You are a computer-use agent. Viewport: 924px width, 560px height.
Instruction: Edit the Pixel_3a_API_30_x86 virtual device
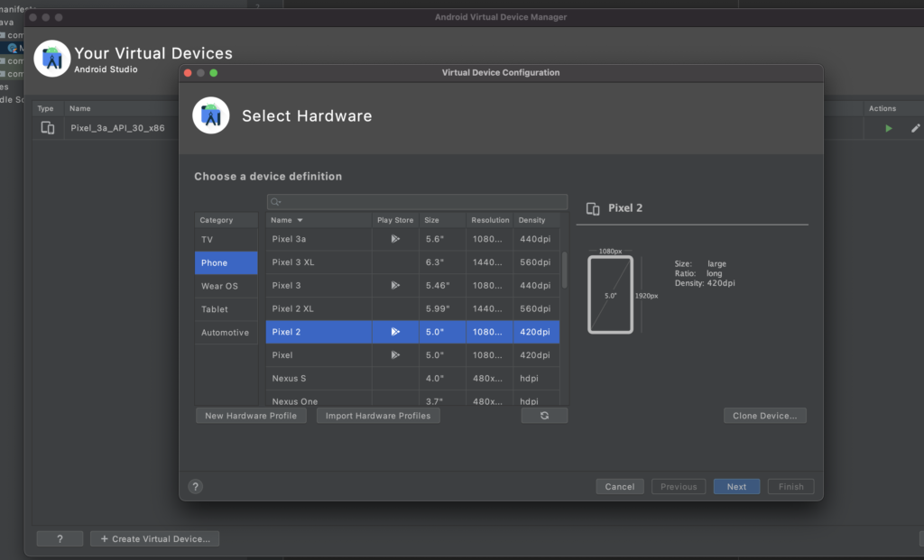[x=915, y=128]
